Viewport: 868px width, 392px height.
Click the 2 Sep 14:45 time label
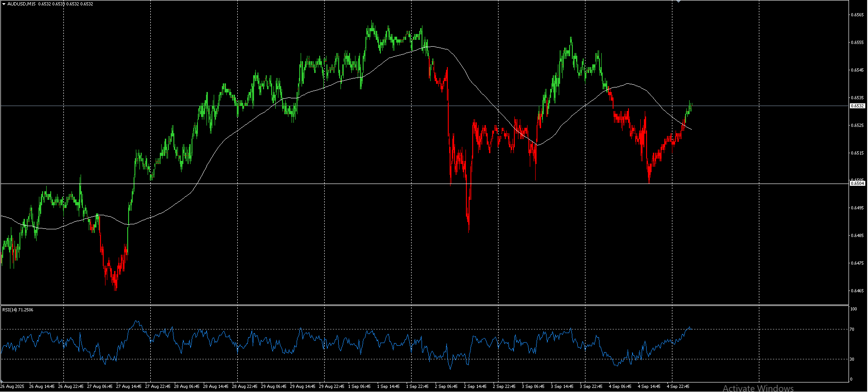(475, 387)
